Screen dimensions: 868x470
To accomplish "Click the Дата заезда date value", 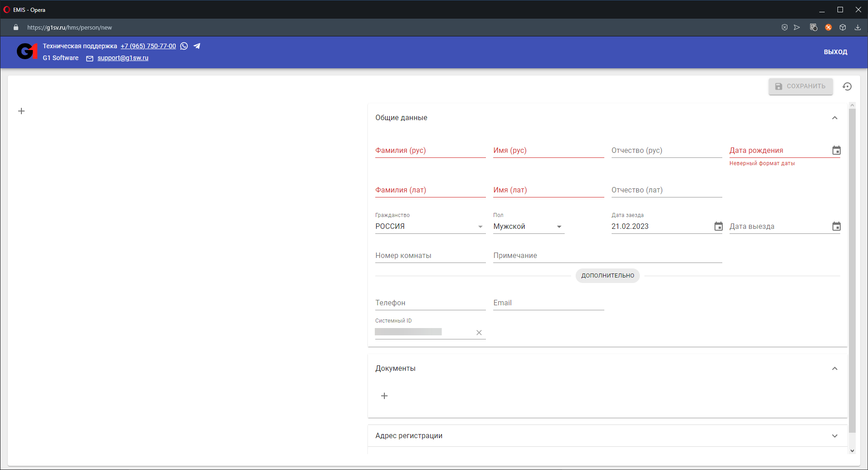I will click(x=630, y=227).
